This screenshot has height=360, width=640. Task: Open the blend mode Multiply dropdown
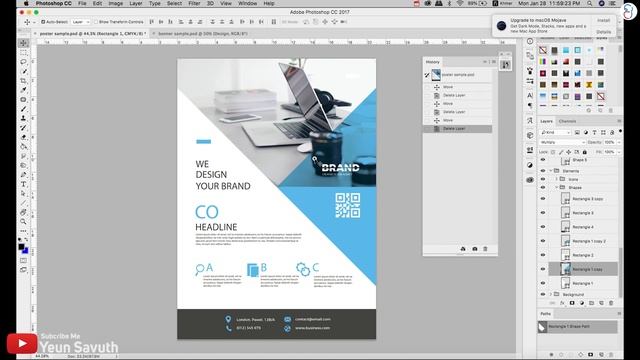pos(562,142)
